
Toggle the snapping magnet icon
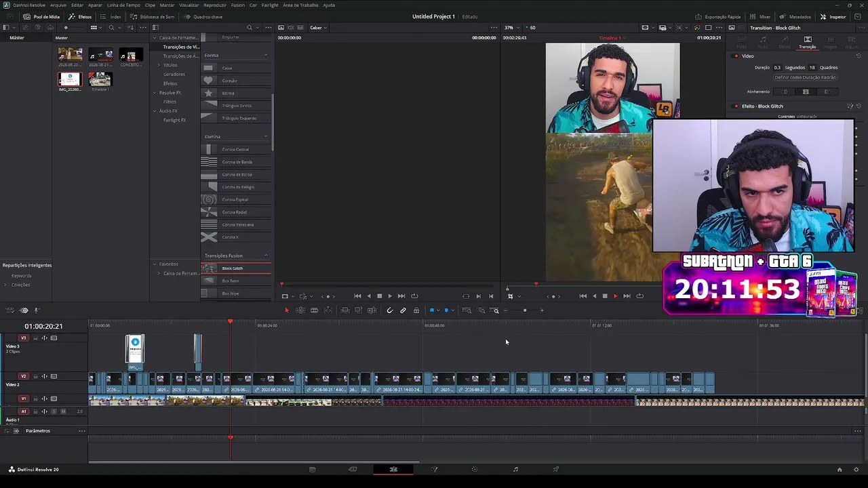389,310
